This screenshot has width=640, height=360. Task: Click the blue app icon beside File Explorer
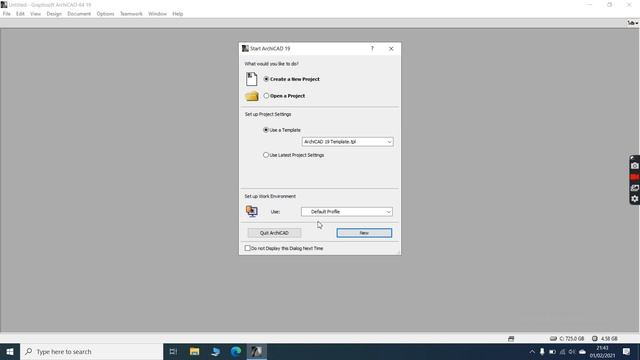click(216, 351)
